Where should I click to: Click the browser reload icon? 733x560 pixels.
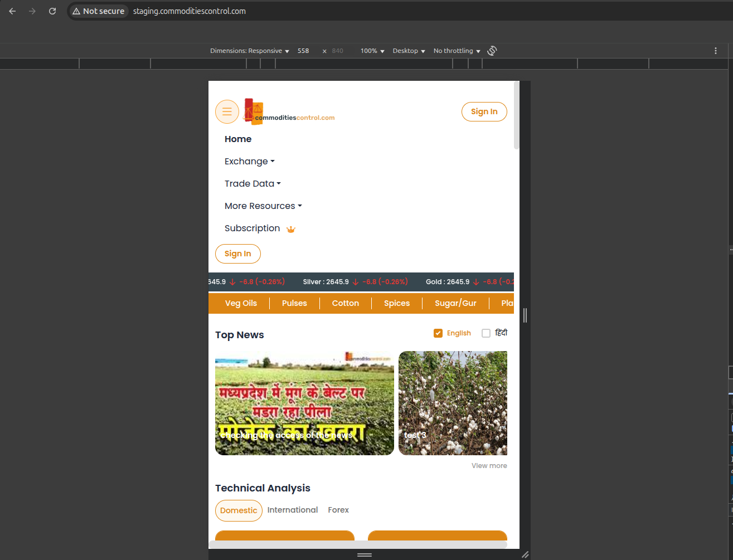tap(52, 11)
